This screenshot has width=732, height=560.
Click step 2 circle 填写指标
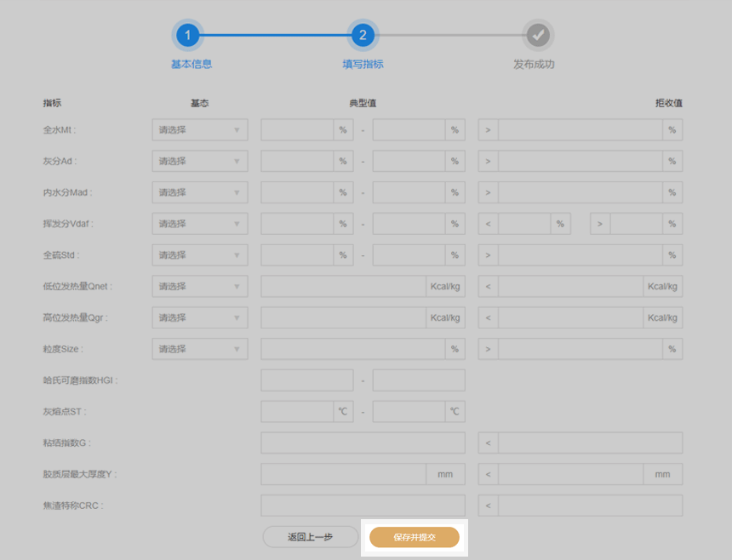click(363, 36)
